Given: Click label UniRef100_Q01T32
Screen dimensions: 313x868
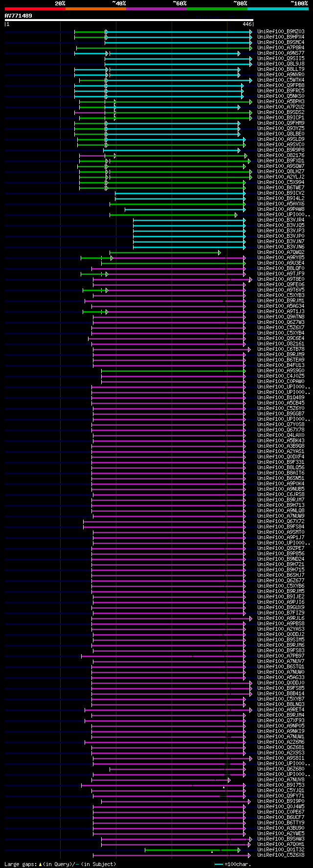Looking at the screenshot, I should (x=281, y=850).
